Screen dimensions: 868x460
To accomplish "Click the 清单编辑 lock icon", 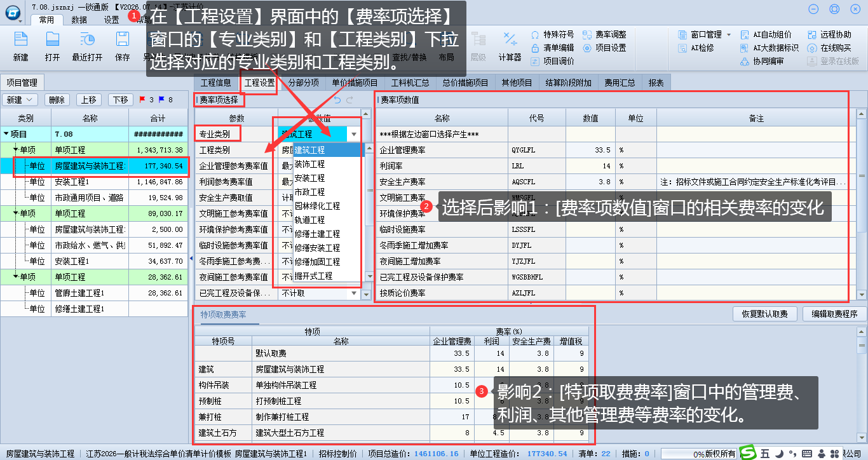I will tap(534, 48).
